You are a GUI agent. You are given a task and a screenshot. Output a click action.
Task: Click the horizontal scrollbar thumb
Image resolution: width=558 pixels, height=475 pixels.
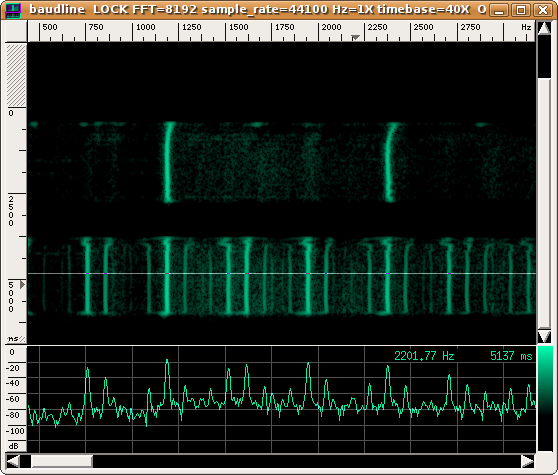point(62,461)
